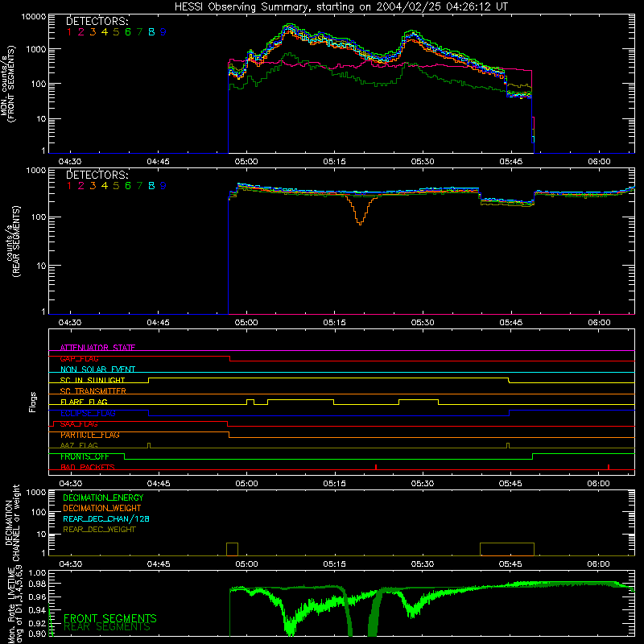Click magenta detector 2 in front segments legend

(x=81, y=32)
